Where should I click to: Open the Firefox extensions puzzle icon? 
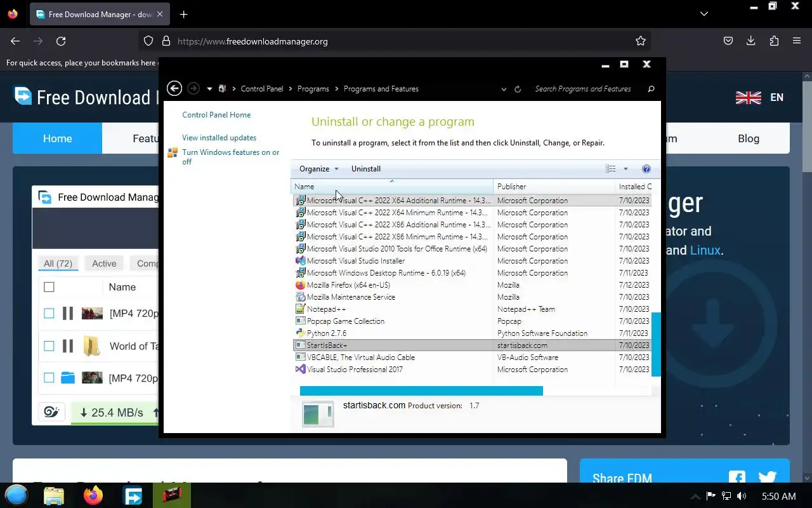pyautogui.click(x=774, y=41)
